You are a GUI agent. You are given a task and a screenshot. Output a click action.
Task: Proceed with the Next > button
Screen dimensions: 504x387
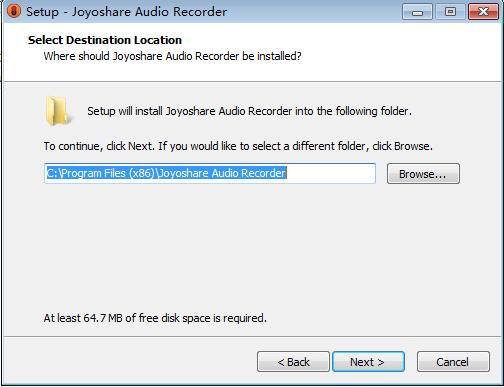(x=368, y=362)
